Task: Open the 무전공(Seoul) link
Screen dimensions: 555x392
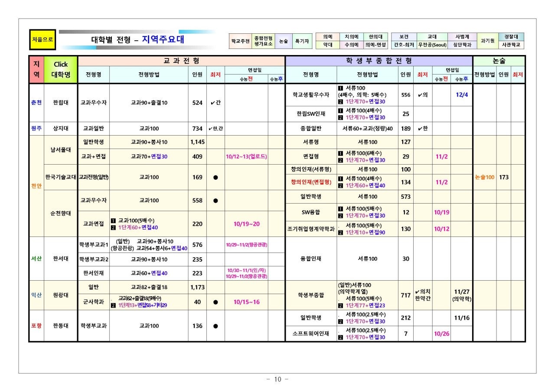Action: pos(432,45)
